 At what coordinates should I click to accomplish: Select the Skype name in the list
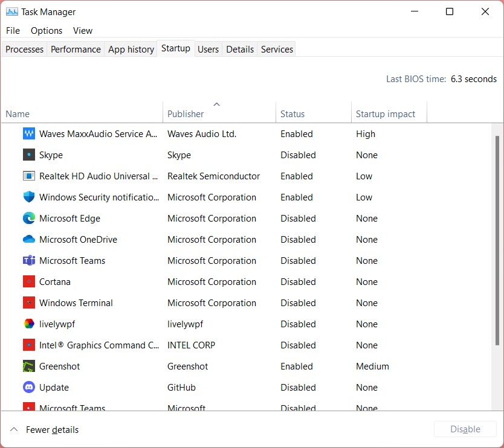pyautogui.click(x=51, y=155)
